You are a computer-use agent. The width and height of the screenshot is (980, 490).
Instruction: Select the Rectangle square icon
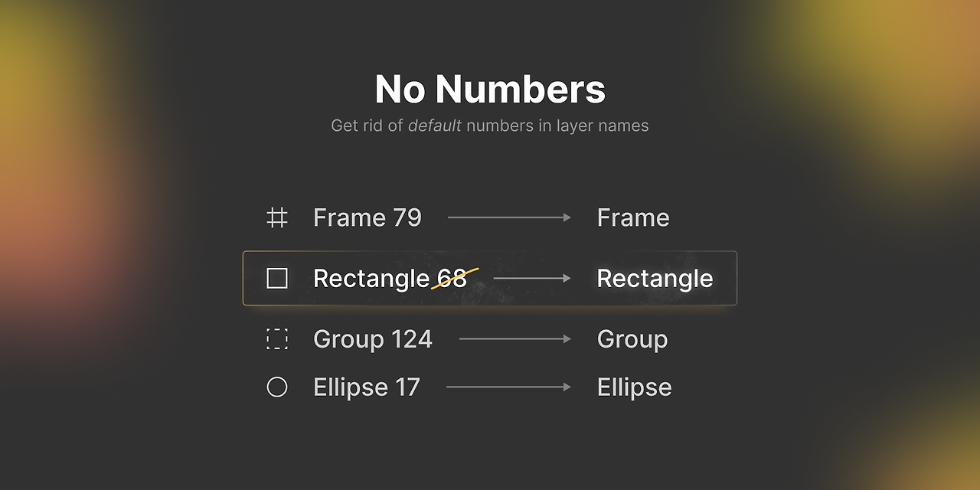tap(277, 278)
